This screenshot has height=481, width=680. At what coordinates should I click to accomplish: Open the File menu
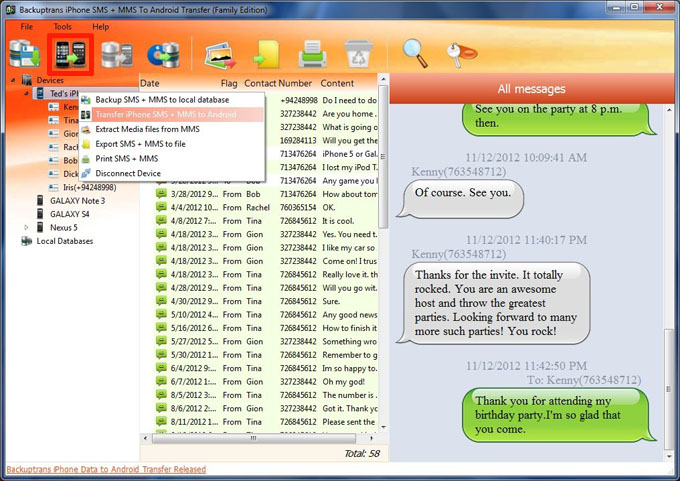point(26,26)
